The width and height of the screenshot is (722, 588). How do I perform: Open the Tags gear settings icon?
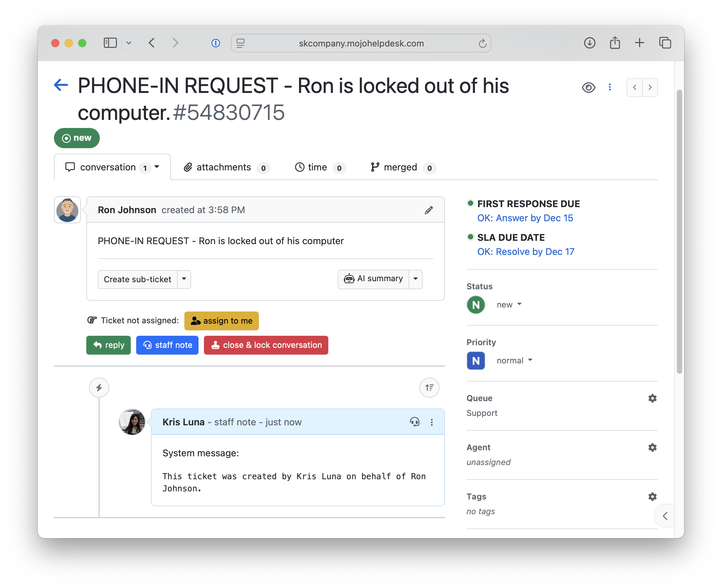[x=652, y=496]
